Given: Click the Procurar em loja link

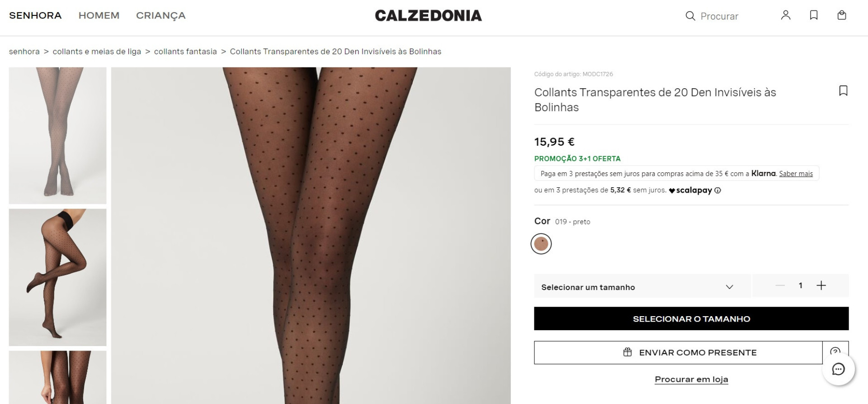Looking at the screenshot, I should click(x=691, y=379).
